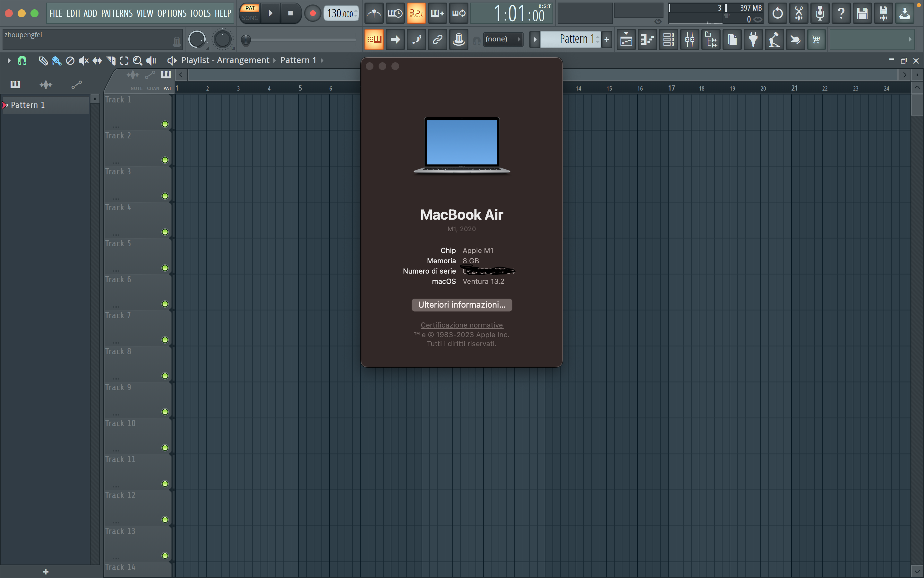Expand the Playlist options menu arrow

9,60
